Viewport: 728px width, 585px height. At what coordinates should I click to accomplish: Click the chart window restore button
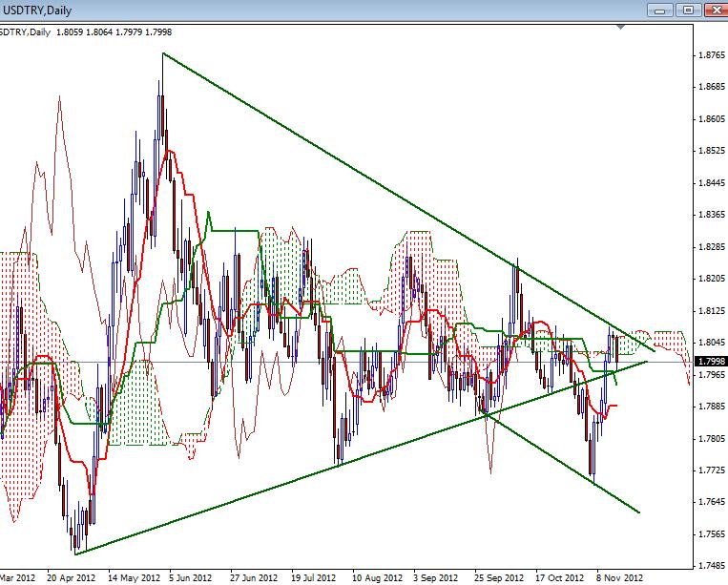(688, 10)
